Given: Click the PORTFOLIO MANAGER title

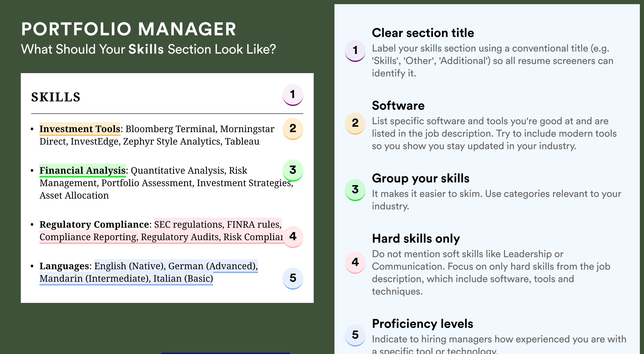Looking at the screenshot, I should (129, 29).
